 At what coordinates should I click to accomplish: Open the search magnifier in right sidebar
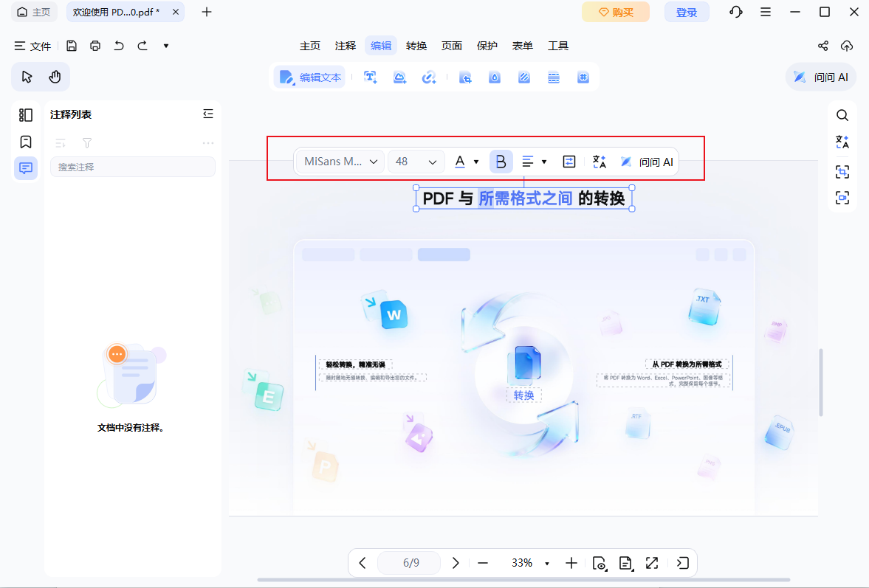coord(842,115)
